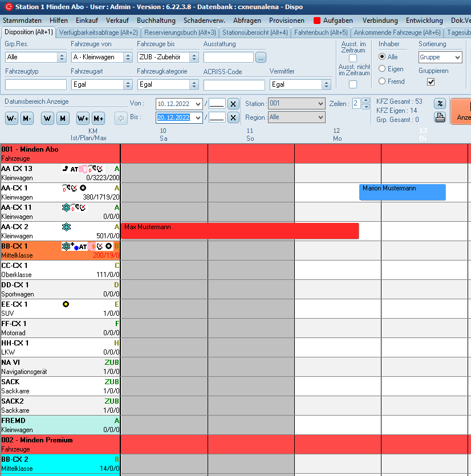471x476 pixels.
Task: Click the yellow circle icon on EE-CX 1
Action: (66, 304)
